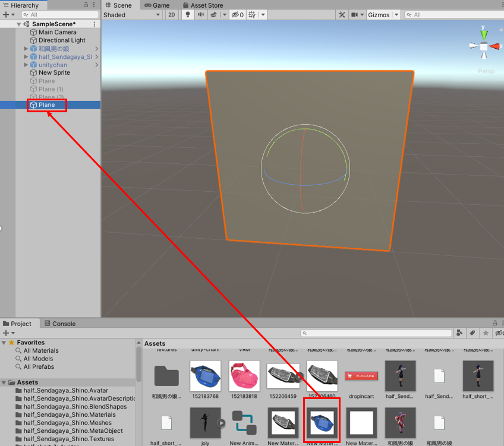Switch to the Game tab
Screen dimensions: 504x446
[x=157, y=5]
